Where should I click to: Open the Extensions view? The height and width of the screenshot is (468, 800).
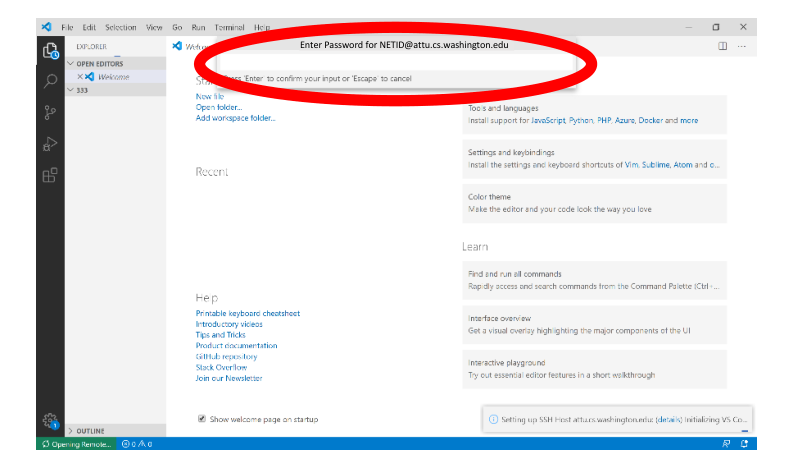click(x=50, y=175)
